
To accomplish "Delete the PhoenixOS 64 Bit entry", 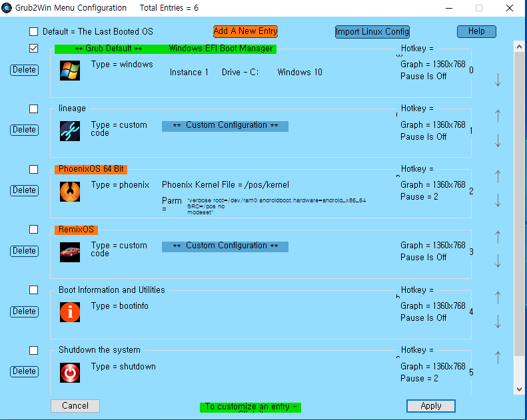I will [x=24, y=190].
